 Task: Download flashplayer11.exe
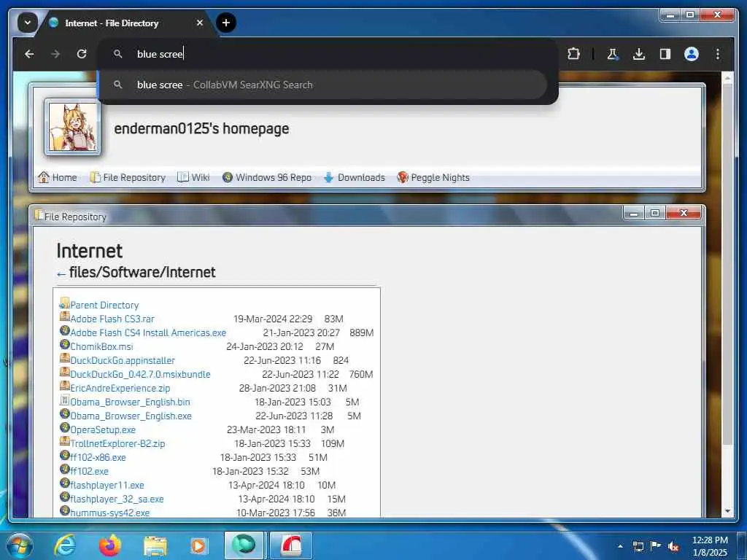pyautogui.click(x=107, y=485)
